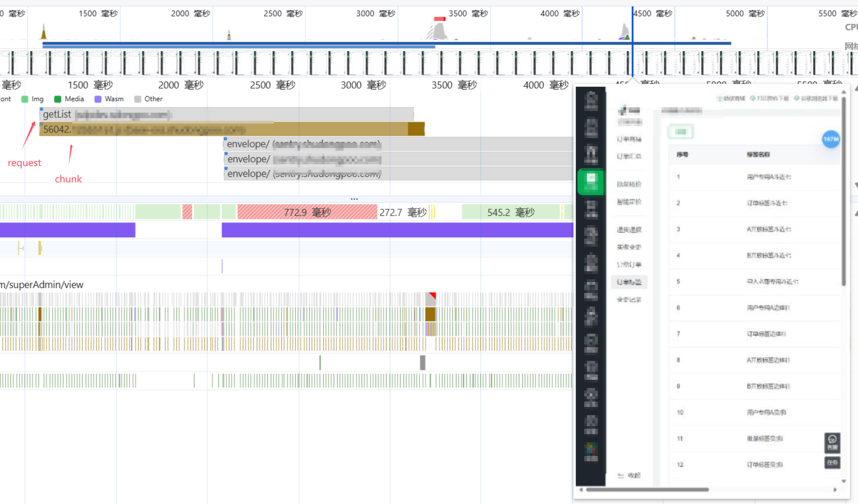Click the topmost dark sidebar icon

coord(591,101)
